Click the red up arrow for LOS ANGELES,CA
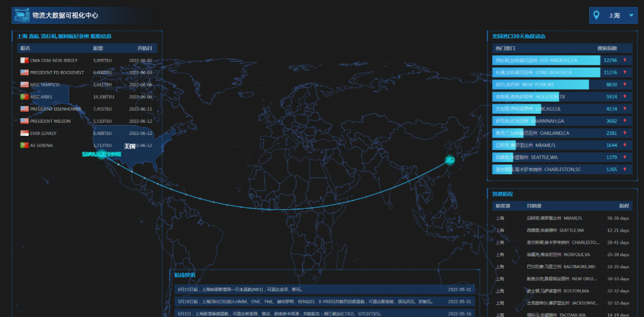Image resolution: width=644 pixels, height=317 pixels. point(625,60)
